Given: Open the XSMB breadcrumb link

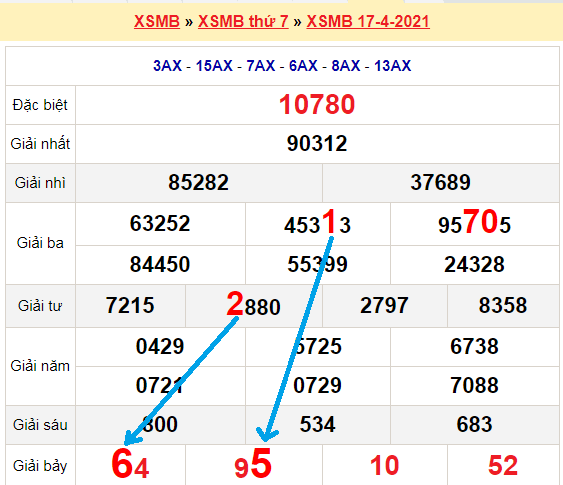Looking at the screenshot, I should (x=157, y=21).
